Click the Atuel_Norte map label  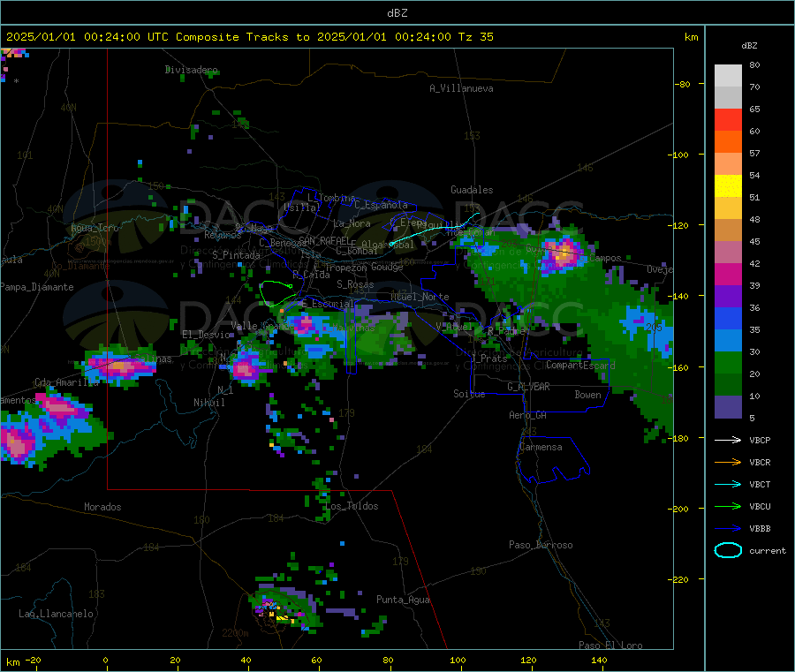[x=420, y=297]
